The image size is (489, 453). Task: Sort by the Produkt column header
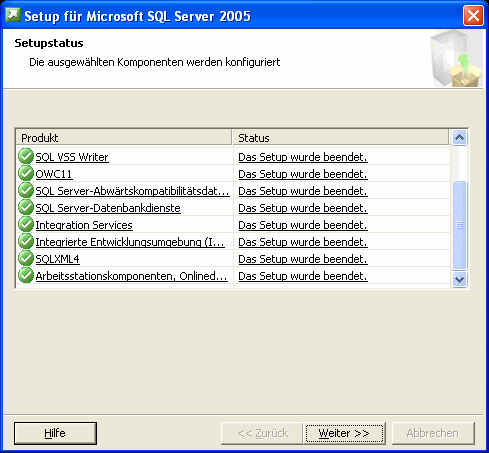(124, 138)
